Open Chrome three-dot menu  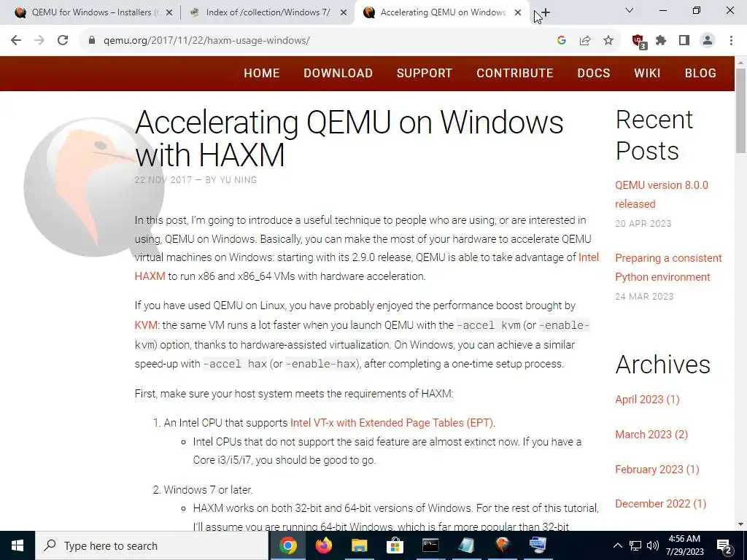point(731,41)
